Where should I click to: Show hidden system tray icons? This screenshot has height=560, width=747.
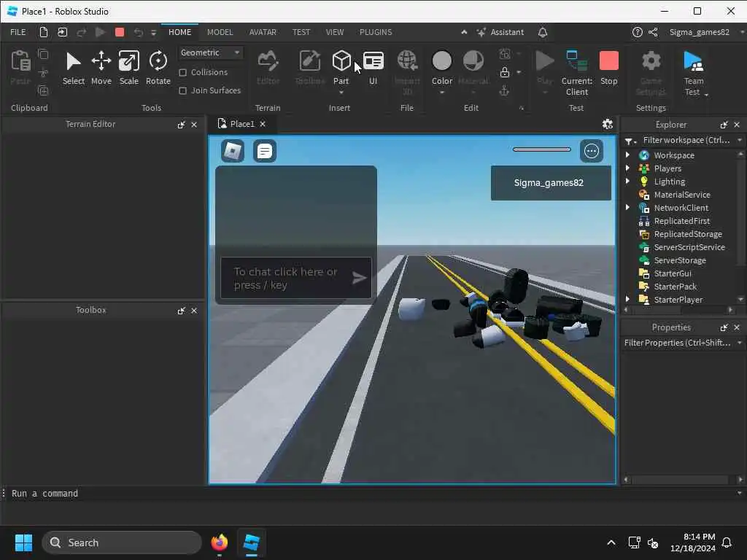coord(611,542)
